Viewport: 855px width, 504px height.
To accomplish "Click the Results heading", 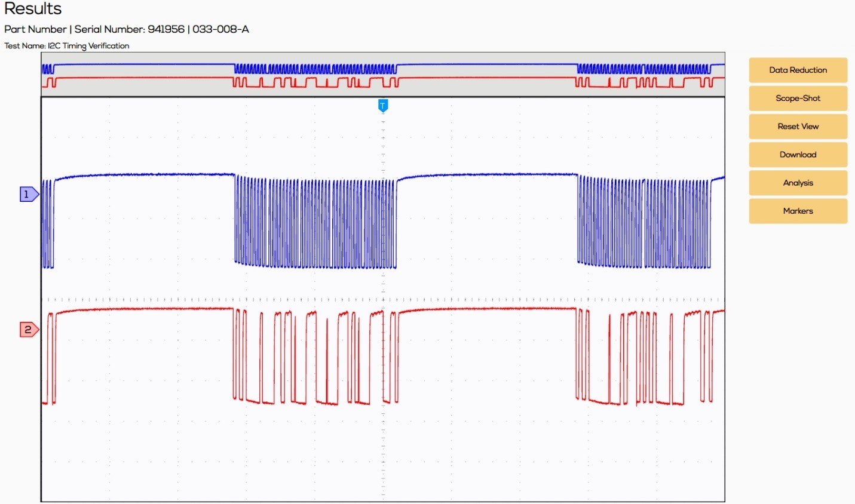I will 33,9.
